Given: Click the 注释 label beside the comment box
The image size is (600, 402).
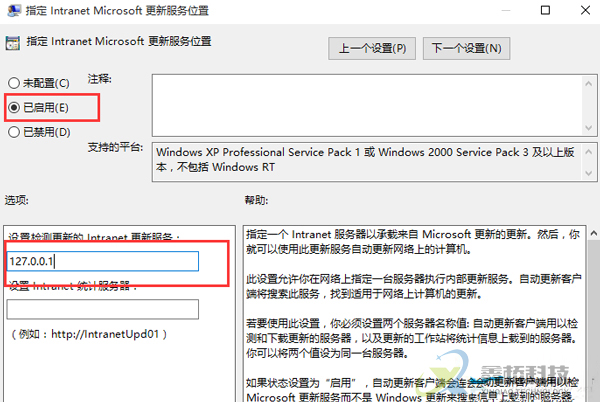Looking at the screenshot, I should click(100, 77).
